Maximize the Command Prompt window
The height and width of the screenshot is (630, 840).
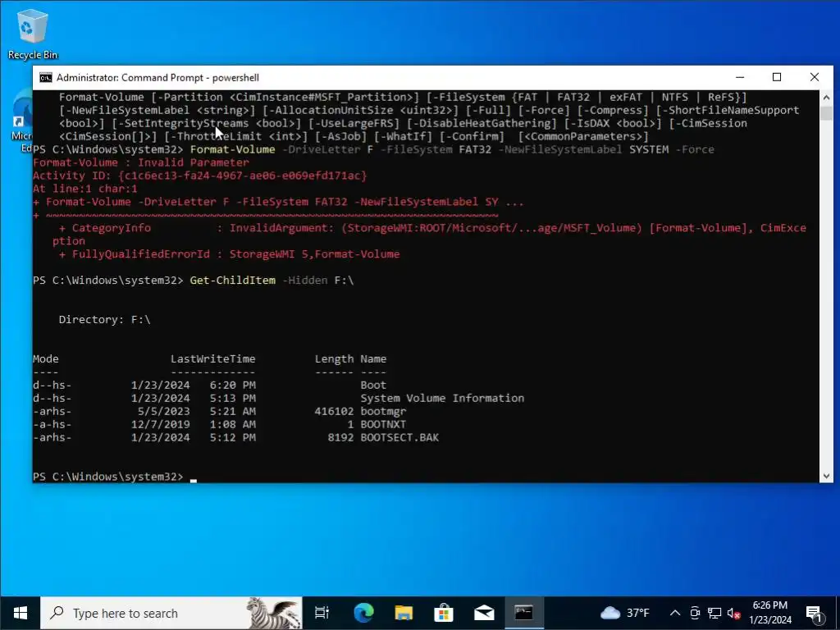pos(777,77)
